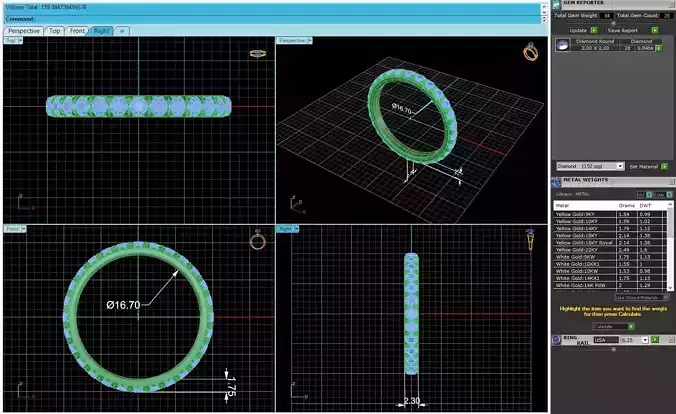The image size is (676, 414).
Task: Click the Total Gem Count value box
Action: tap(666, 16)
